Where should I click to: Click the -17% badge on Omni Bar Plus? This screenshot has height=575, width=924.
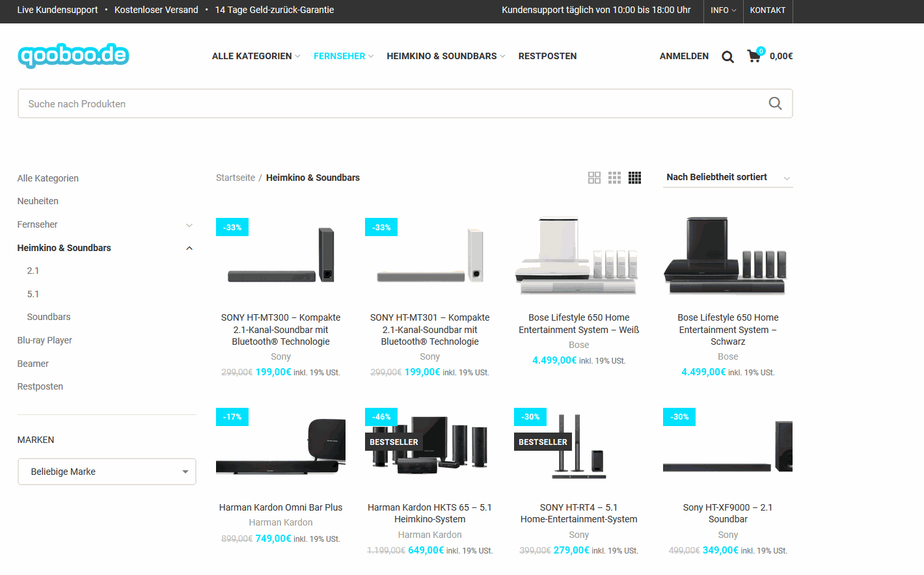[x=232, y=417]
